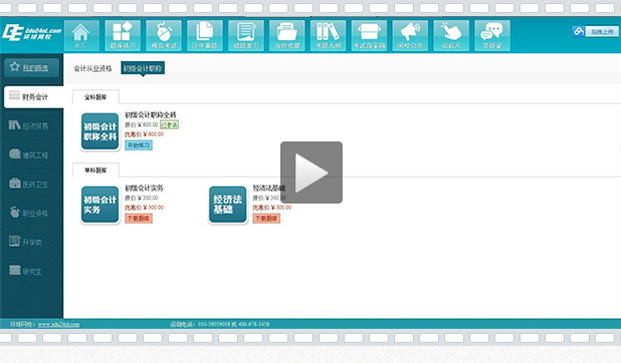Click 下载题库 button for 初级会计实务
Screen dimensions: 621x363
[x=139, y=219]
